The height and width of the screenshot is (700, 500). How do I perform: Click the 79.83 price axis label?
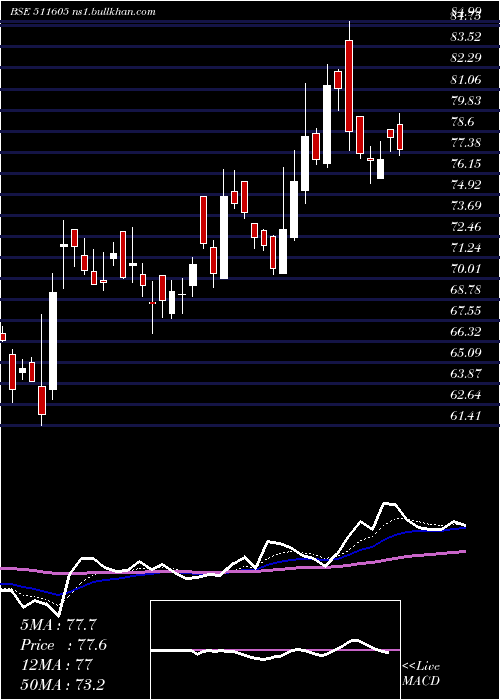(466, 101)
